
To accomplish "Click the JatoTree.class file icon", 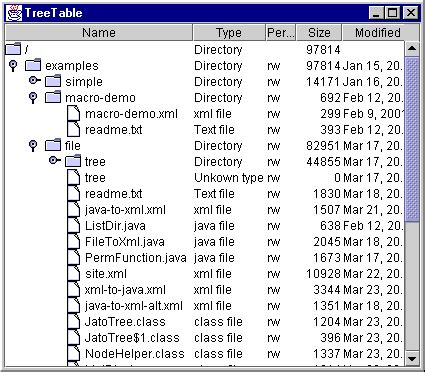I will tap(73, 321).
